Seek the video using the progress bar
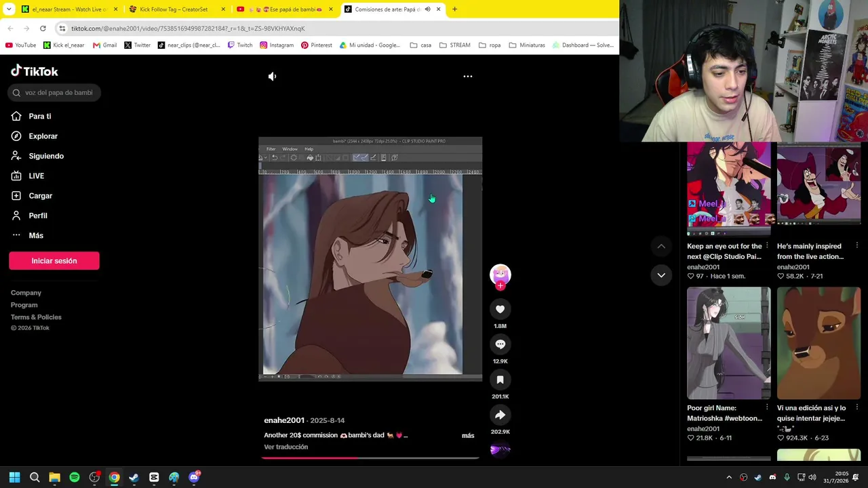Screen dimensions: 868x488 click(x=370, y=458)
